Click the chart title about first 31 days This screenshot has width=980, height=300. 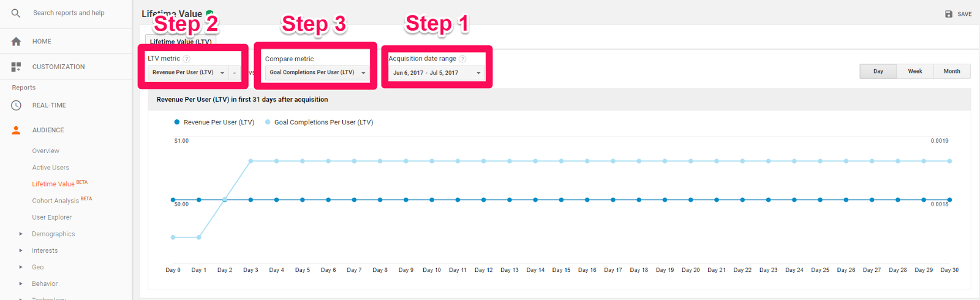(242, 99)
